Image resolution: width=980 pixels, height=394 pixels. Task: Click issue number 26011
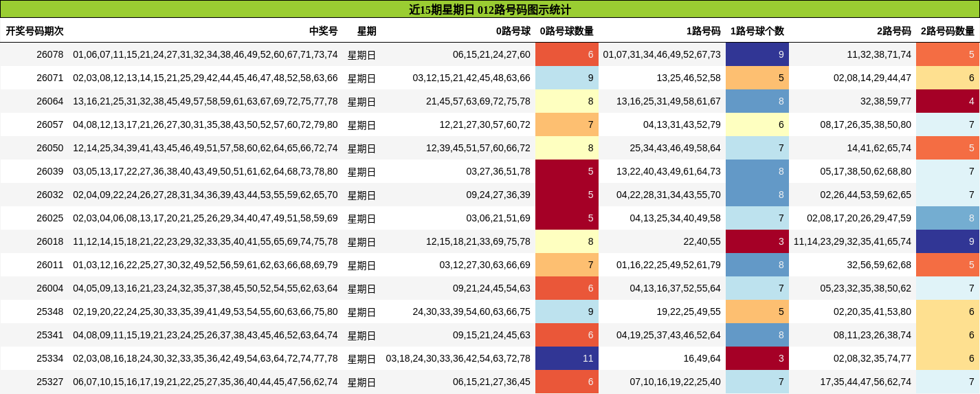click(x=49, y=265)
